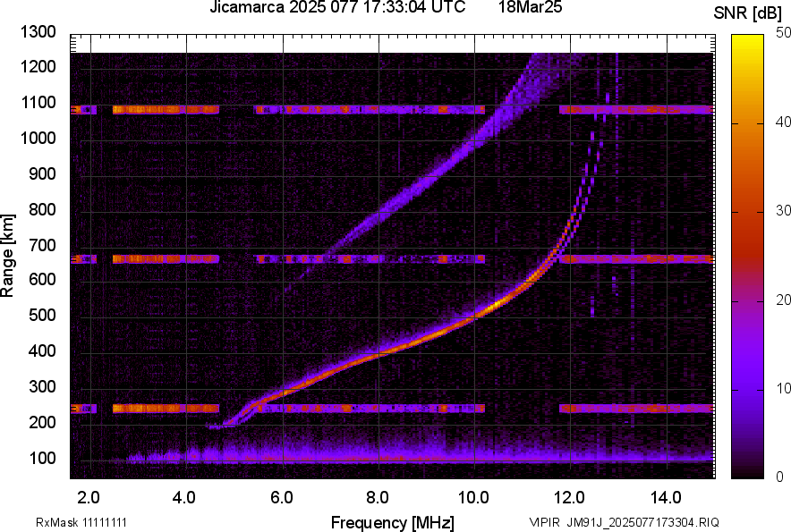Click the 'JM91J_2025077173304.RIQ' file name

pyautogui.click(x=642, y=522)
